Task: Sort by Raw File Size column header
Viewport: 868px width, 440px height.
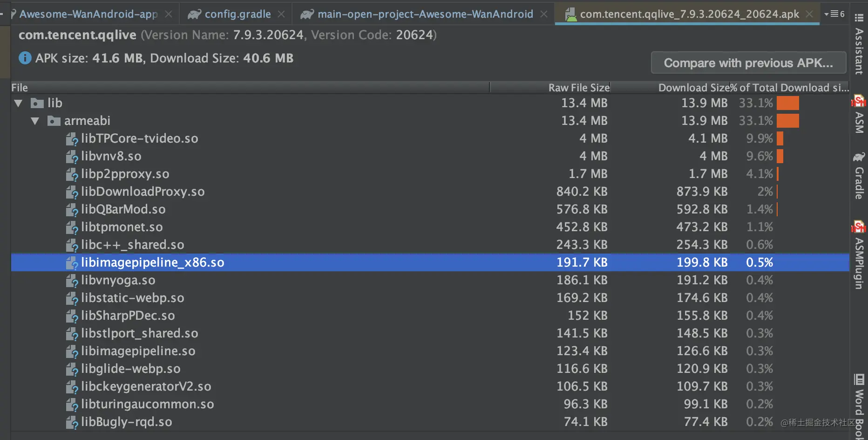Action: [x=550, y=88]
